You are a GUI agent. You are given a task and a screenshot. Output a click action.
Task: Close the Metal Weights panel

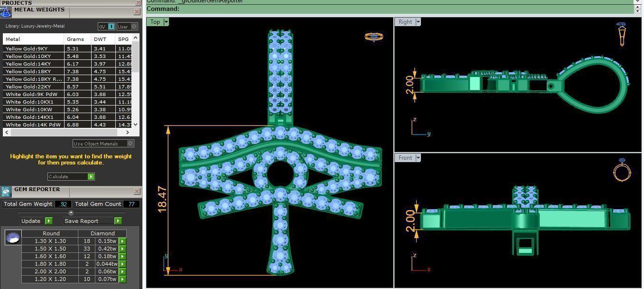click(x=137, y=11)
